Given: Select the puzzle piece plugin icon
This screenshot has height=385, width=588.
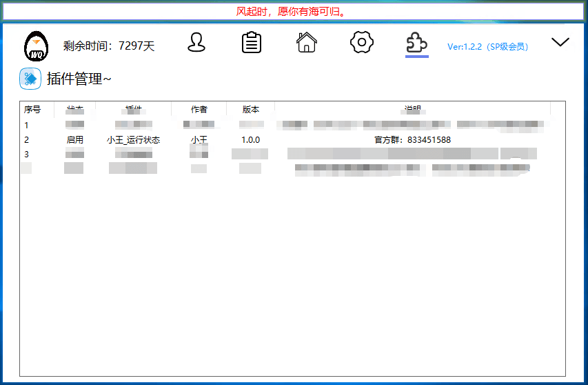Looking at the screenshot, I should (x=416, y=43).
